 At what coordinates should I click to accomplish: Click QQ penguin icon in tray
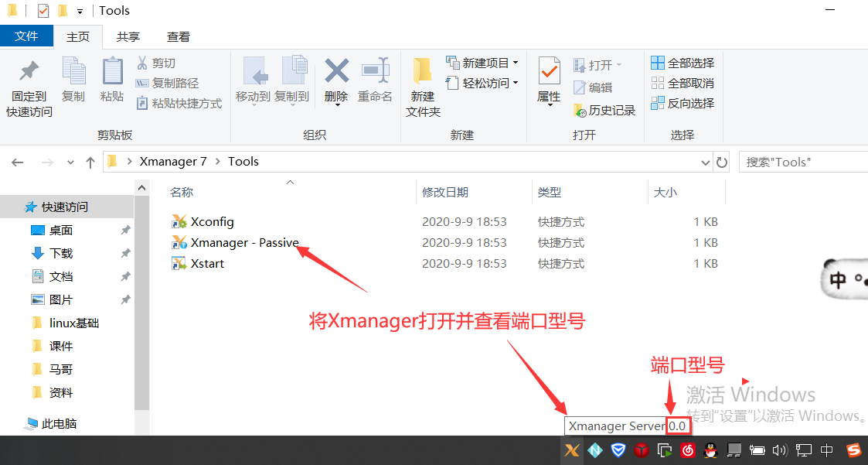(x=711, y=450)
